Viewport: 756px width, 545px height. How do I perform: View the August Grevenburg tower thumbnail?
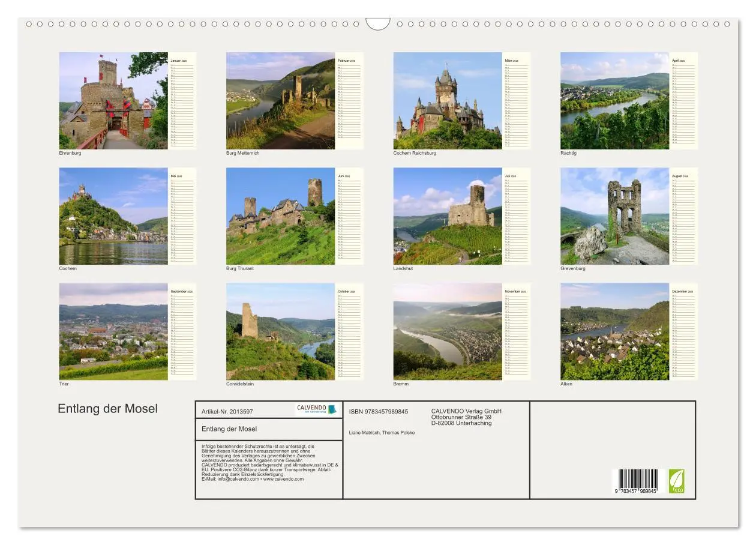pyautogui.click(x=614, y=216)
